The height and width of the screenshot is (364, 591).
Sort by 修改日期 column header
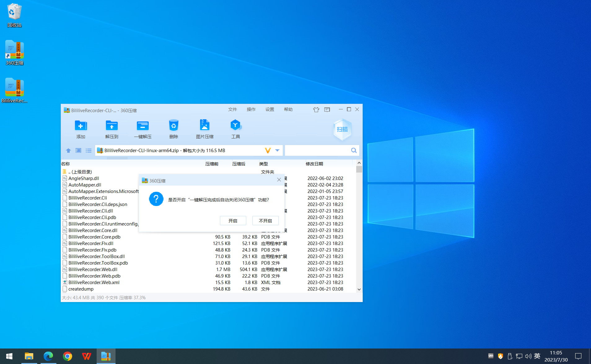314,164
